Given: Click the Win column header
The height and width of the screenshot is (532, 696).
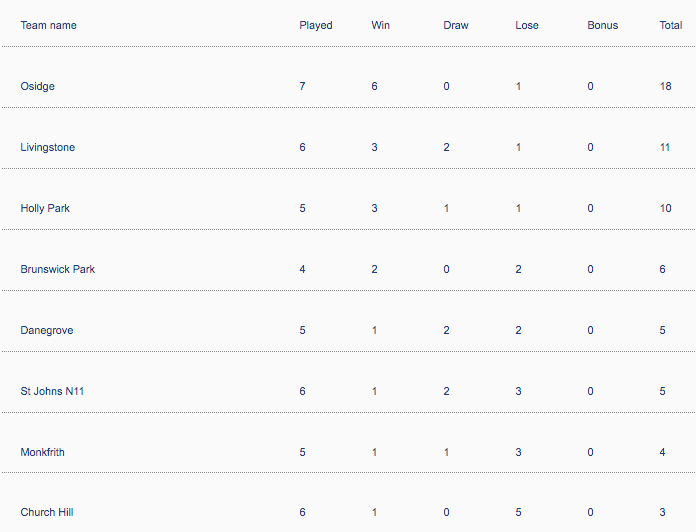Looking at the screenshot, I should (380, 25).
